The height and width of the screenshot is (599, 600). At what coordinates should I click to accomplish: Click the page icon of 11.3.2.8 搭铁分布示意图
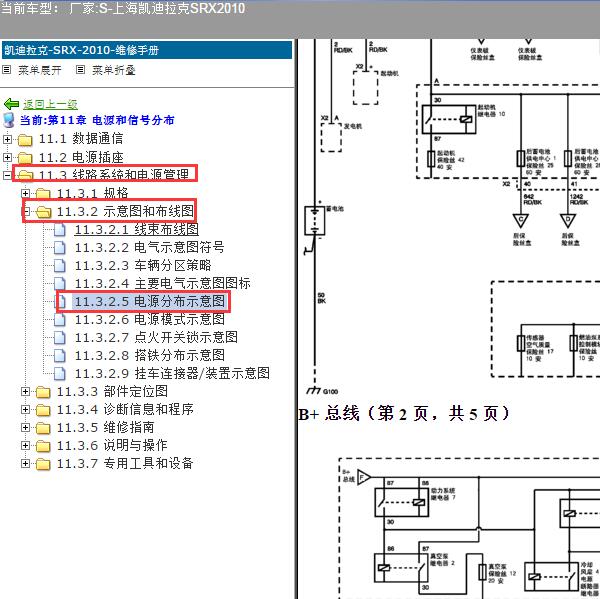click(x=60, y=355)
